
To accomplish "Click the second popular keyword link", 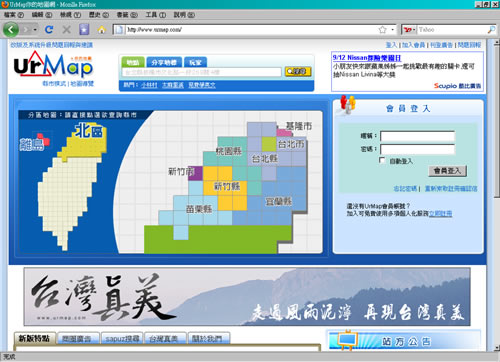I will click(x=173, y=85).
